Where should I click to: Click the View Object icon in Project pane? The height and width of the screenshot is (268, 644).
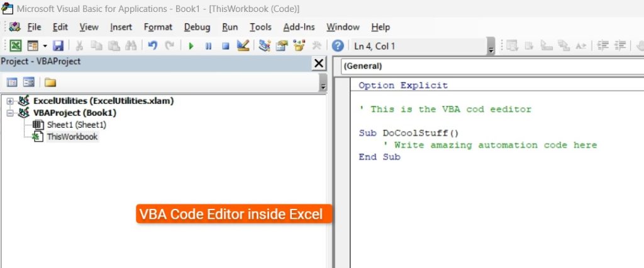(29, 82)
